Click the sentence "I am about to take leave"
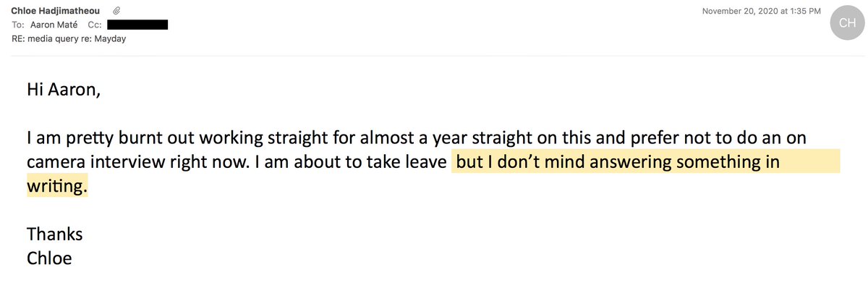This screenshot has width=868, height=283. pos(351,162)
